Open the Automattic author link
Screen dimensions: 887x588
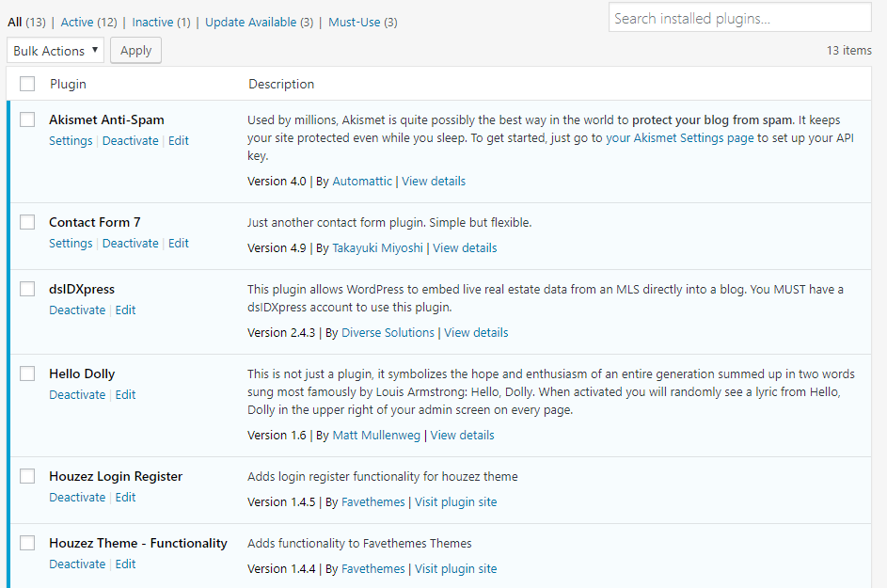(x=362, y=181)
